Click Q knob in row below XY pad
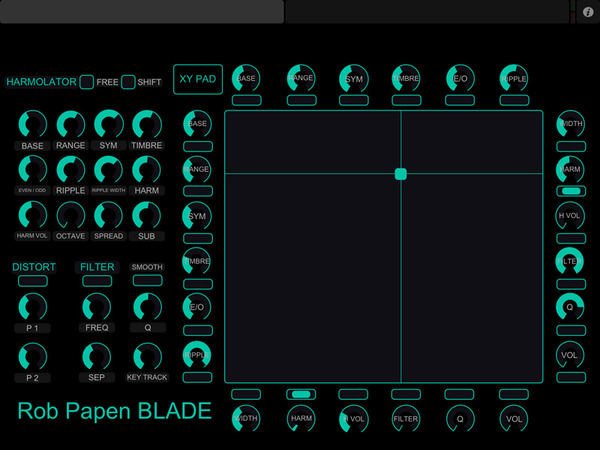Viewport: 600px width, 450px height. 460,419
